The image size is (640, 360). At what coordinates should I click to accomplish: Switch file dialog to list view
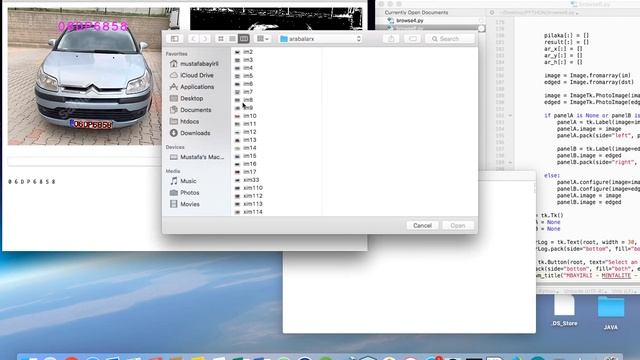point(232,39)
